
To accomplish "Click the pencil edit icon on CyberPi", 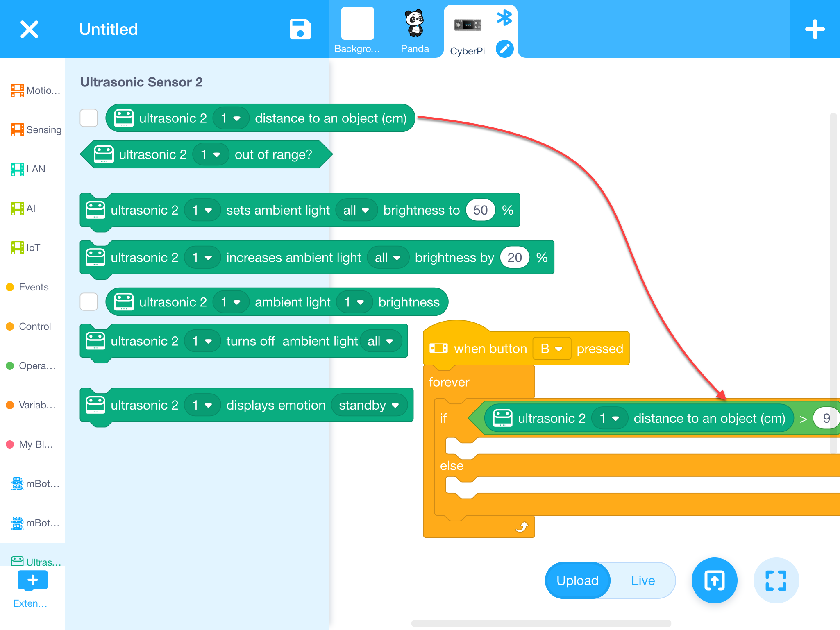I will point(504,49).
